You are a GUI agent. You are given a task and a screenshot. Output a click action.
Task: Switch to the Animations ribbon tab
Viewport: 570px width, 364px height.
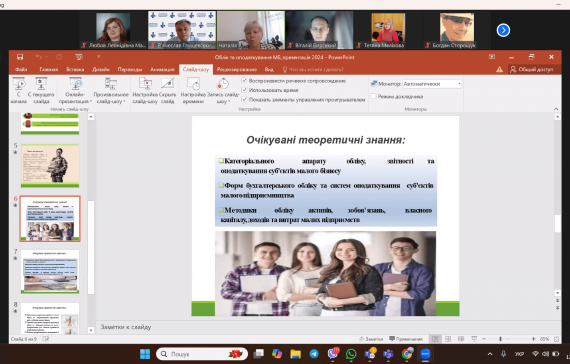coord(162,69)
